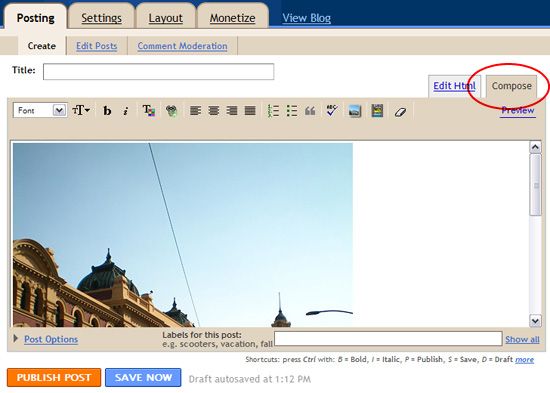
Task: Open the Font dropdown
Action: click(x=40, y=110)
